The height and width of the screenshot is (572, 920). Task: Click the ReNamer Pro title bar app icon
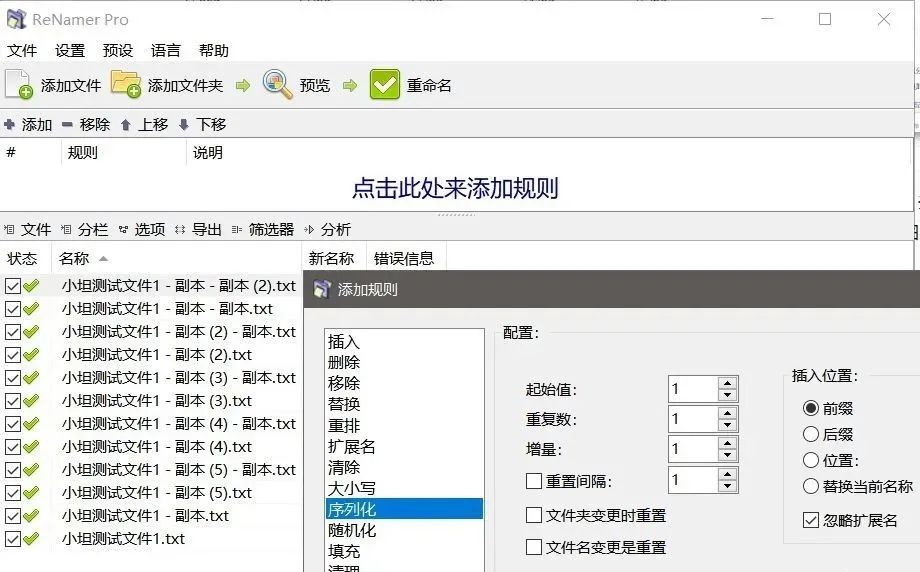[x=16, y=19]
